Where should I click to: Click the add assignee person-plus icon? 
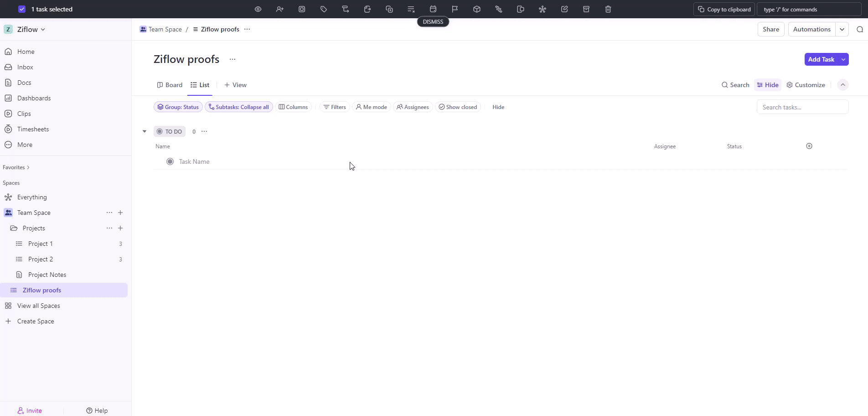tap(280, 9)
